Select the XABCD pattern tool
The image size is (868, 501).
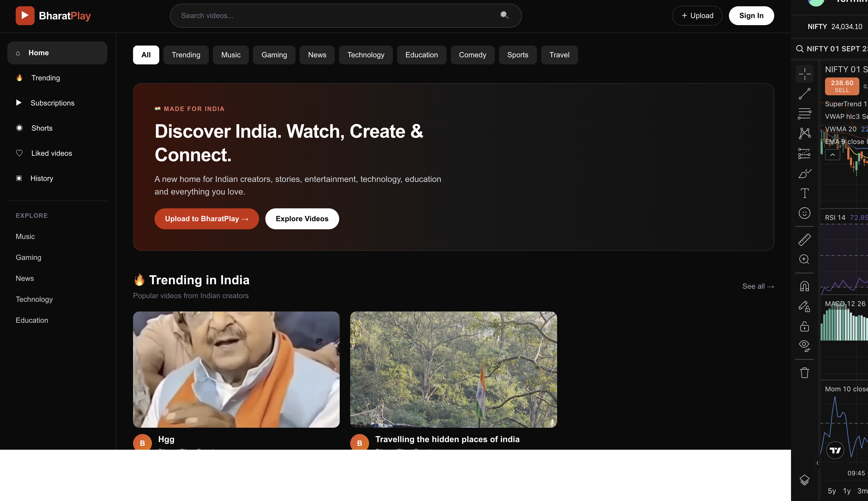pos(805,133)
